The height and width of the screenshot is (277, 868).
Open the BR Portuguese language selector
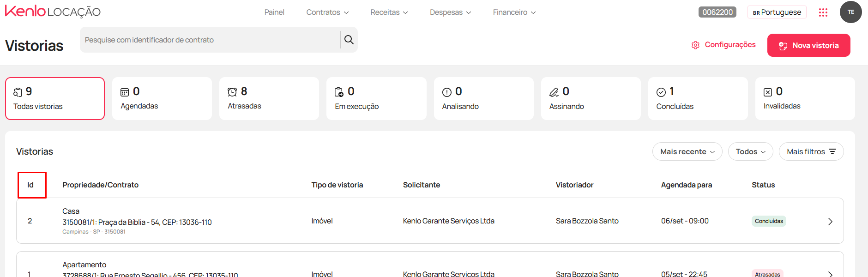(777, 12)
